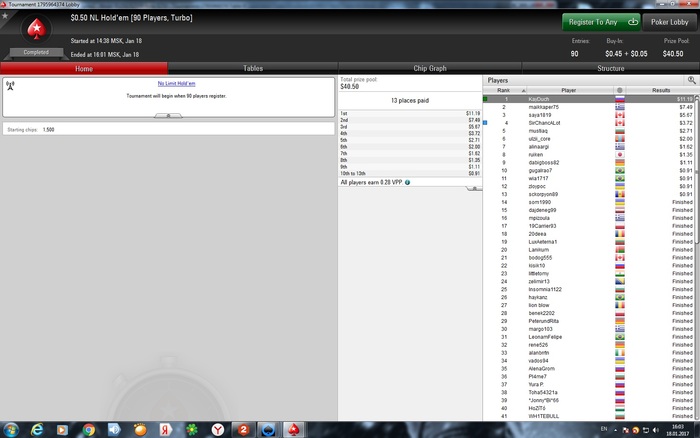Switch to the Home tab
The width and height of the screenshot is (700, 438).
(84, 68)
